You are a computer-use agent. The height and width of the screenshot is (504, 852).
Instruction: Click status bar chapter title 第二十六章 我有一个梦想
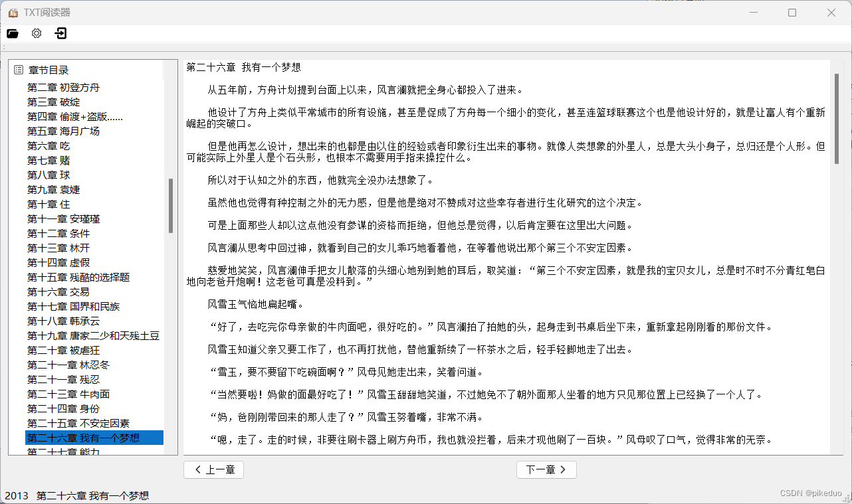coord(92,496)
